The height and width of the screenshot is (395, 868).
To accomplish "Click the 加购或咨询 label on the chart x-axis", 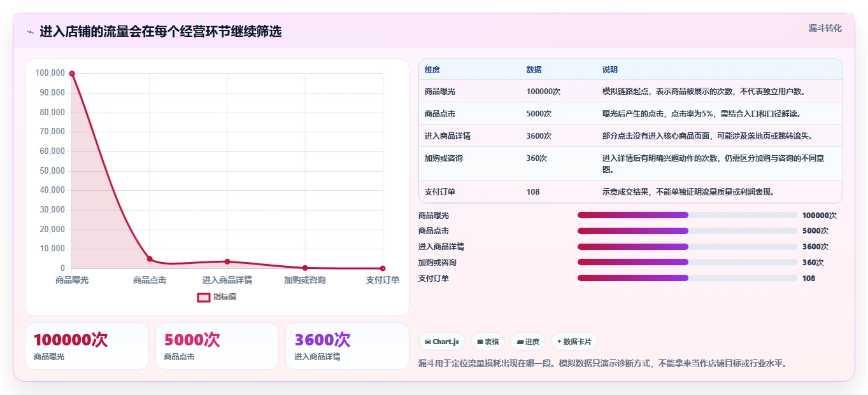I will [x=305, y=280].
